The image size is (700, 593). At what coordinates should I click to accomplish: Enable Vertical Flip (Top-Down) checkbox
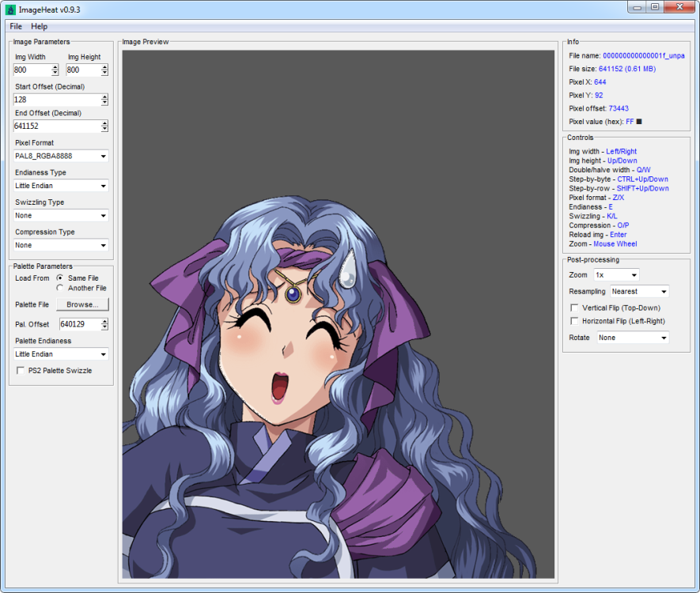tap(574, 308)
